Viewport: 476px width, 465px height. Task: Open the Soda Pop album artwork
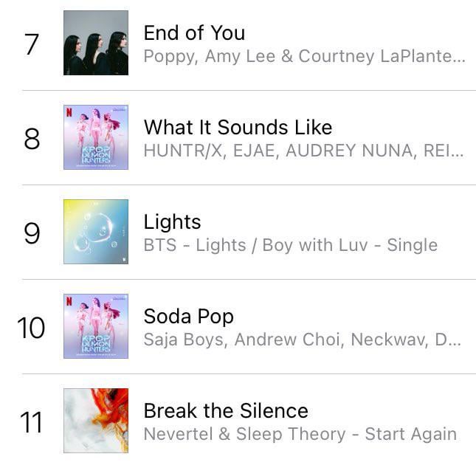(x=96, y=326)
